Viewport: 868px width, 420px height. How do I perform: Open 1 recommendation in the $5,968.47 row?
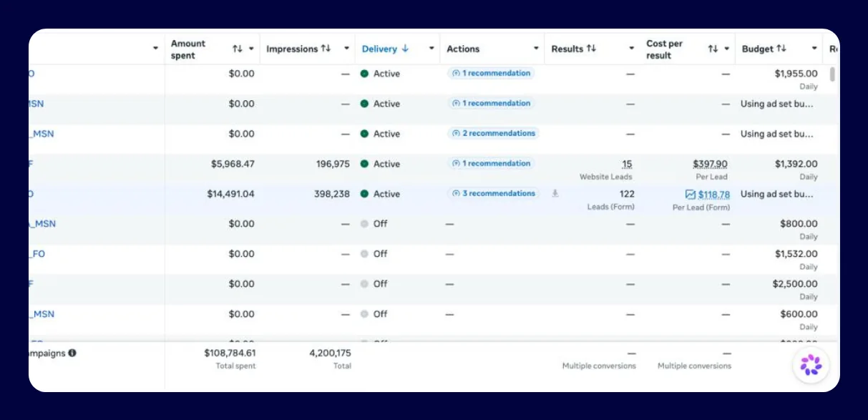click(x=491, y=163)
